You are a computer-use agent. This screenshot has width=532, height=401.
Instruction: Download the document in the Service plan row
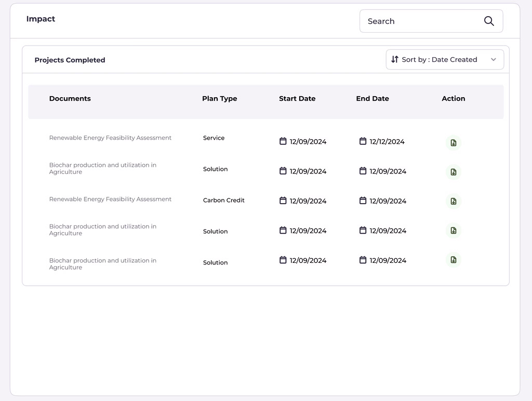pyautogui.click(x=453, y=143)
